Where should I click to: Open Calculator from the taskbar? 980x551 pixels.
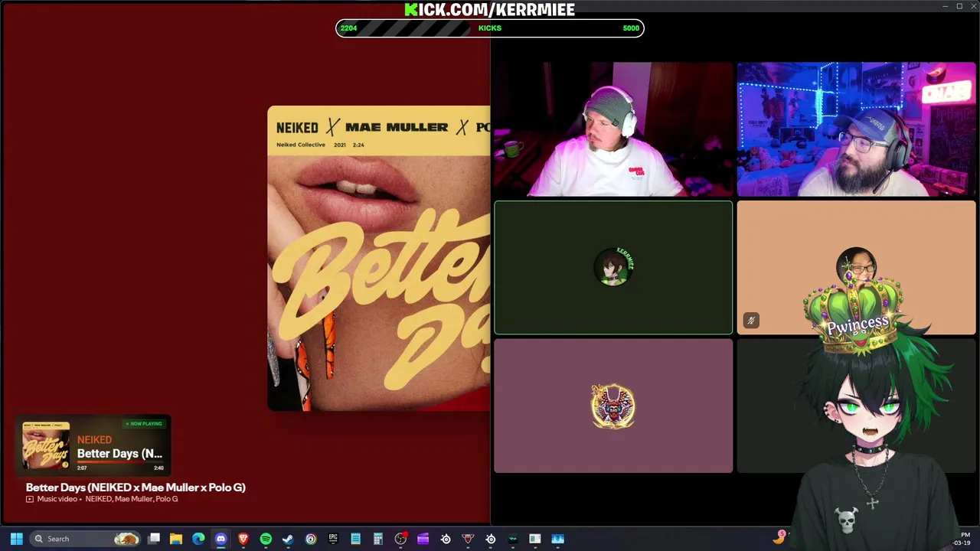pyautogui.click(x=377, y=539)
